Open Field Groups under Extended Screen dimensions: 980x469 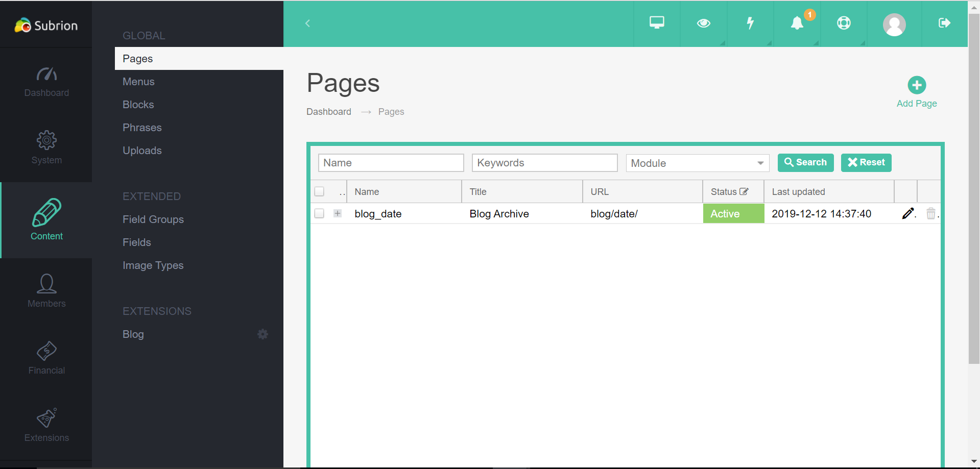tap(153, 219)
